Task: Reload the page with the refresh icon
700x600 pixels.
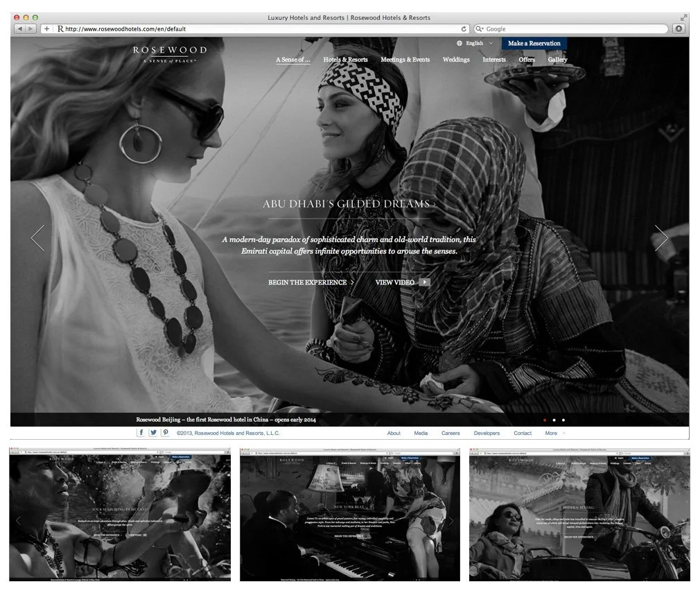Action: [464, 28]
